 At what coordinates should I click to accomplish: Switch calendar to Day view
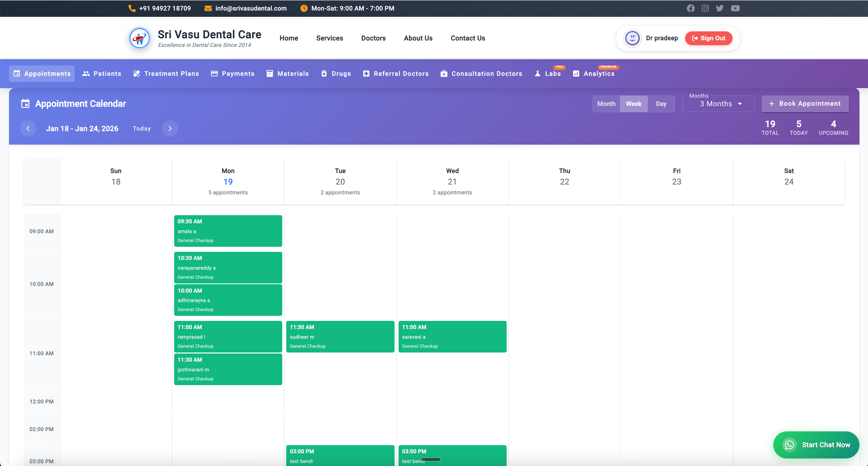click(x=661, y=104)
